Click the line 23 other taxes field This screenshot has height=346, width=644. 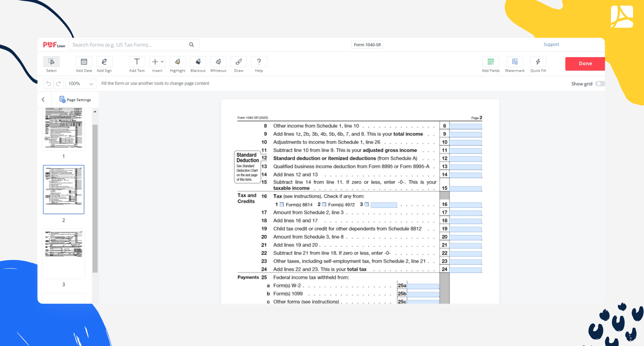pos(465,262)
